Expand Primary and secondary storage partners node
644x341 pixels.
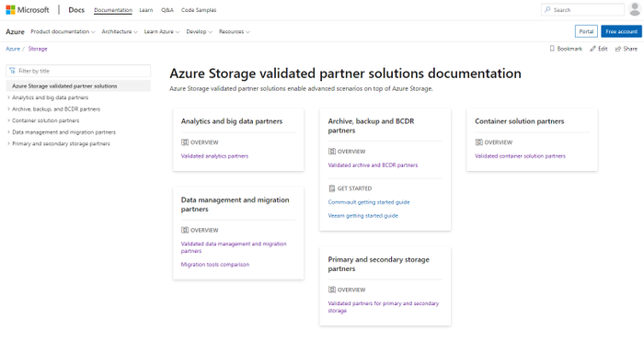8,143
